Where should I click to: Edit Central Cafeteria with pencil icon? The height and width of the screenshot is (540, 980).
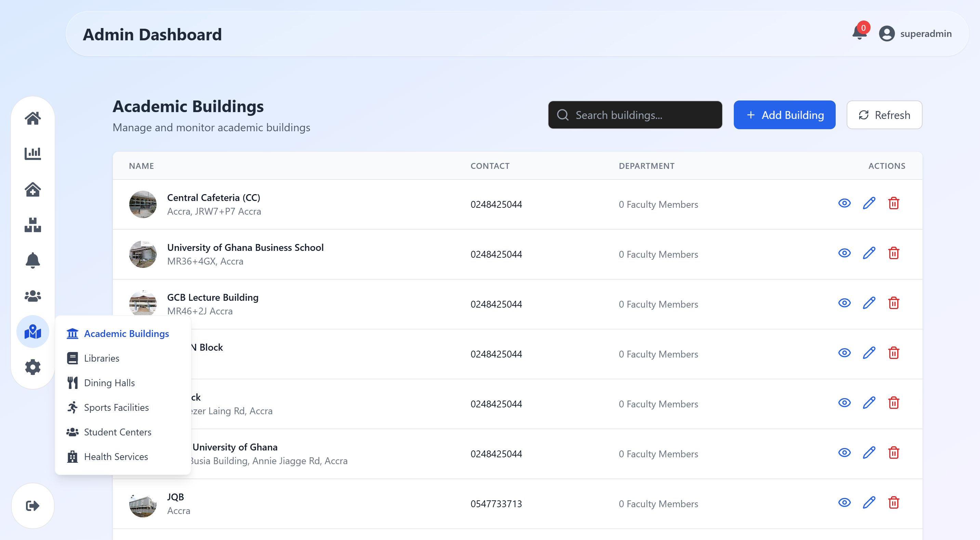point(869,203)
